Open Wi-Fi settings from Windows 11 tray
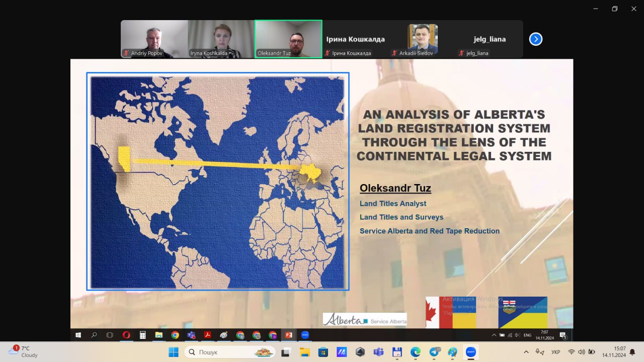Viewport: 644px width, 362px height. pyautogui.click(x=572, y=352)
